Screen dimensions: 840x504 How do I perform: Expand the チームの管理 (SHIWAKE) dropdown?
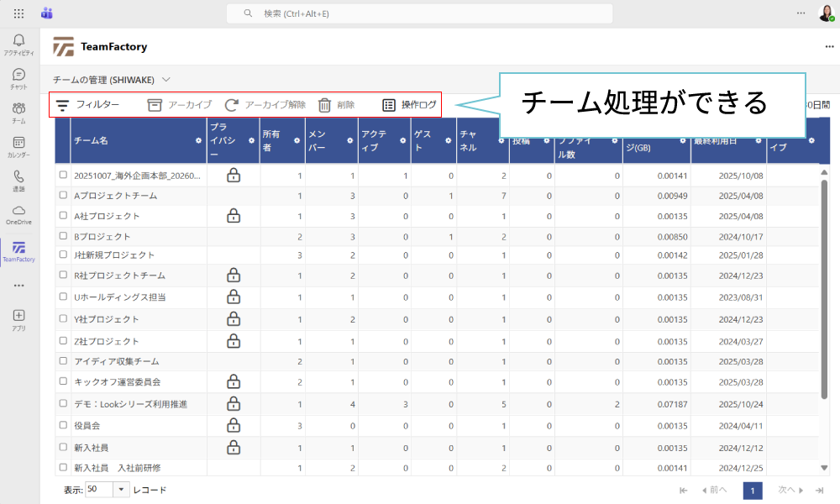[166, 79]
